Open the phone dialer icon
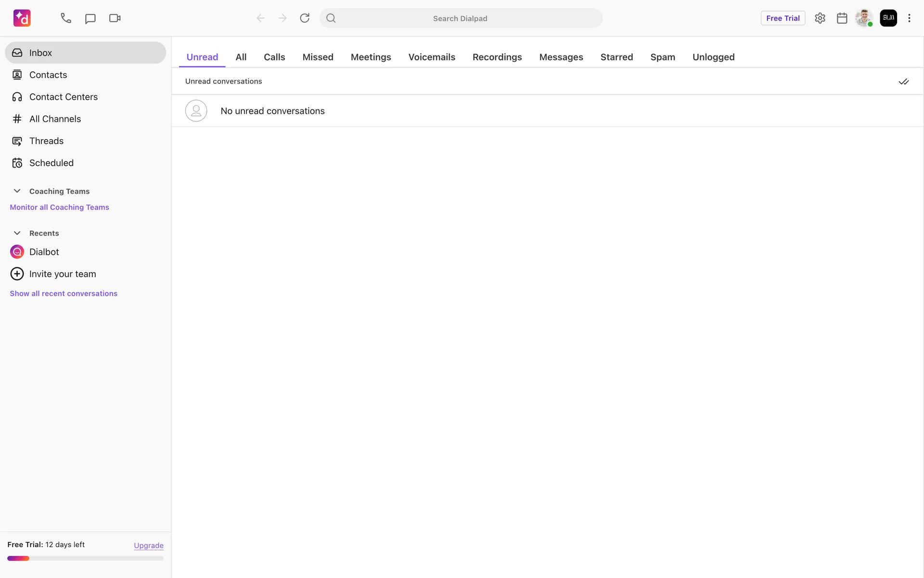The height and width of the screenshot is (578, 924). tap(66, 18)
